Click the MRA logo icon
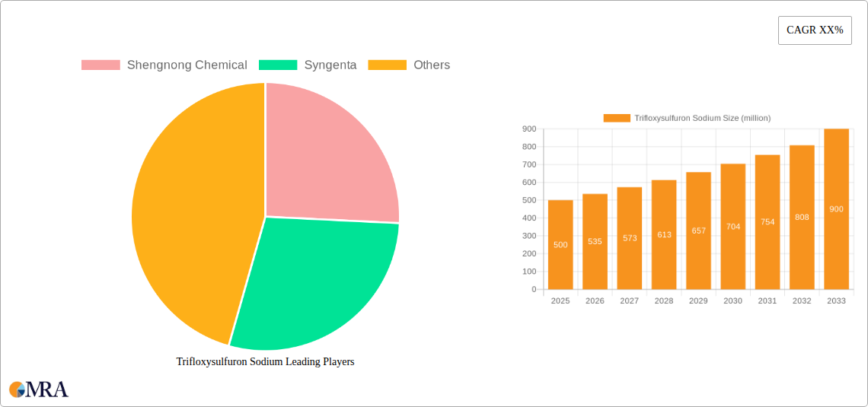 pos(18,390)
